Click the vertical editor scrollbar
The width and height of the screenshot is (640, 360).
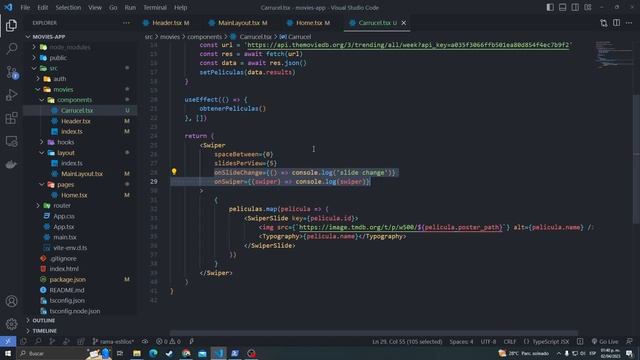pyautogui.click(x=636, y=159)
